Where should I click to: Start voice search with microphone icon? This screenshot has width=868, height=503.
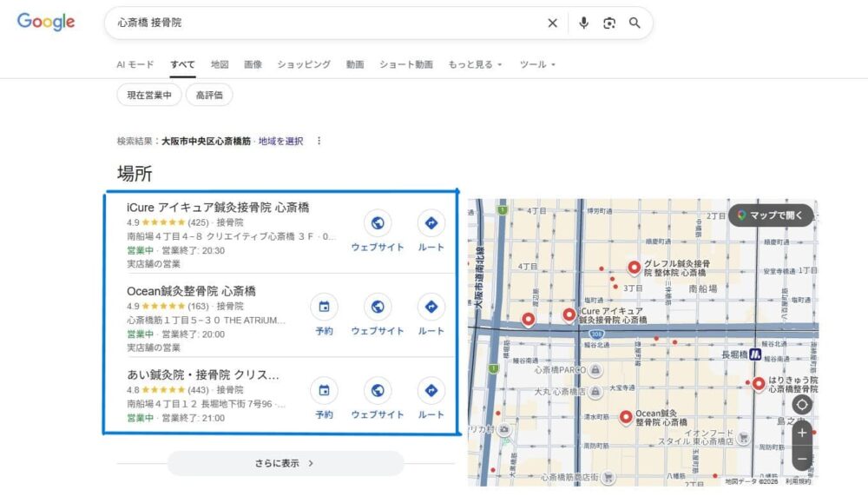pos(583,23)
